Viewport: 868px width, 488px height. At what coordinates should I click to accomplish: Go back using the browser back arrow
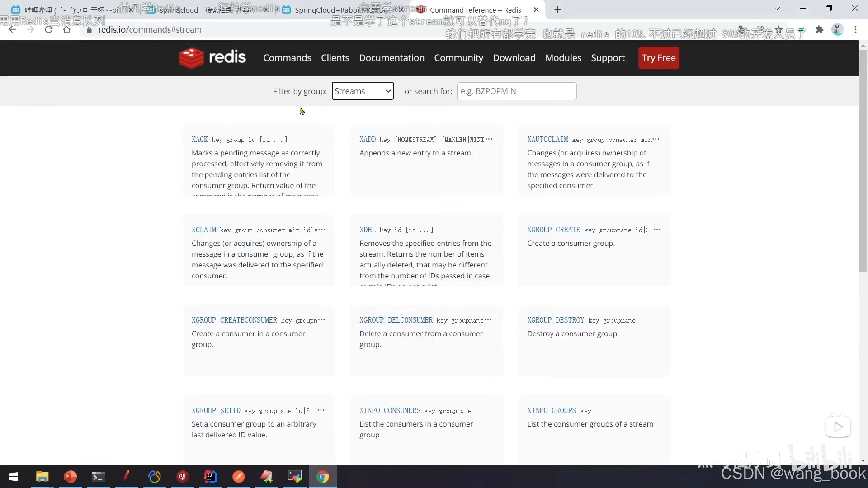(12, 29)
